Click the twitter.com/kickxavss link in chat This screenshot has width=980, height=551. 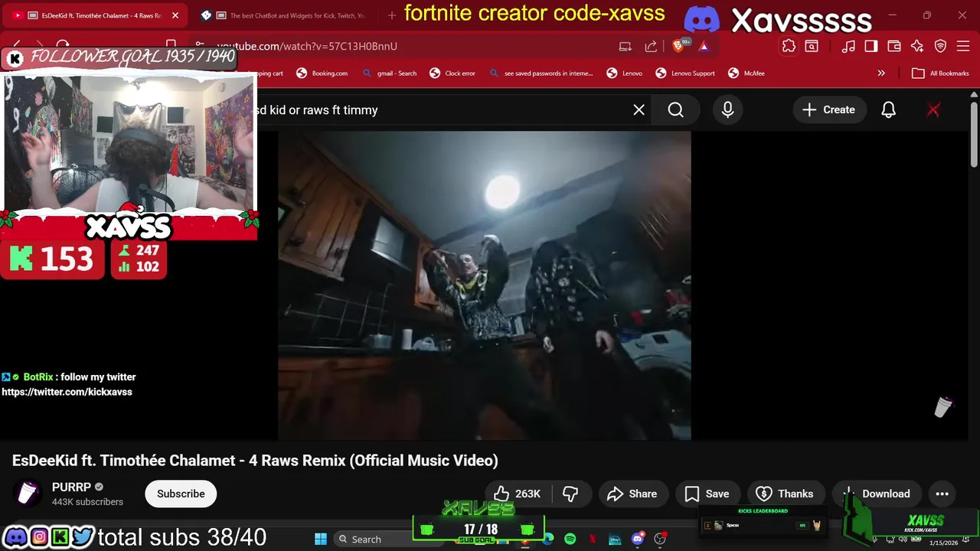coord(67,392)
